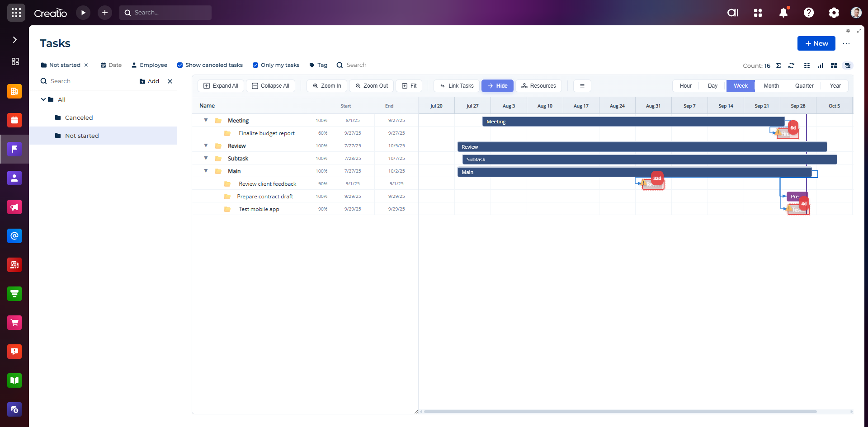Click Hide toggle in Gantt toolbar
The height and width of the screenshot is (427, 868).
point(497,86)
